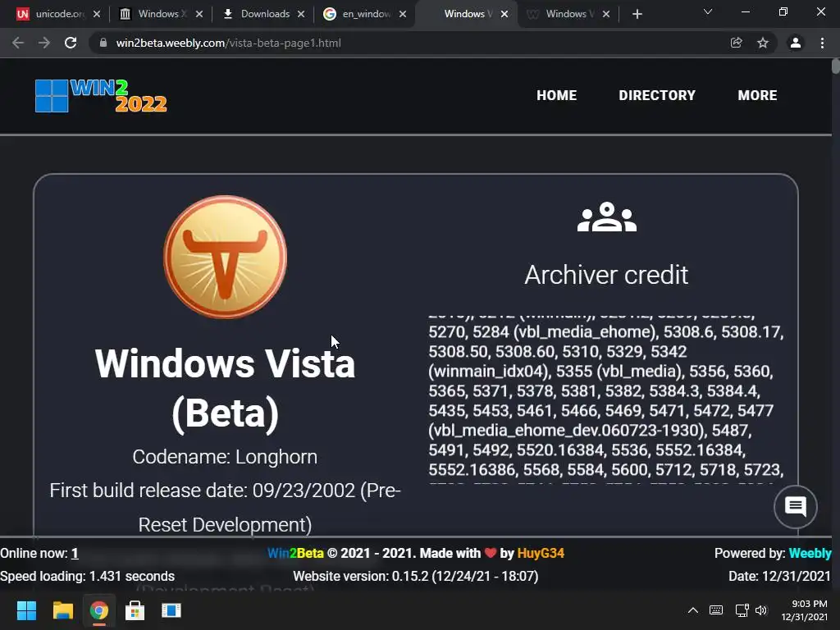Image resolution: width=840 pixels, height=630 pixels.
Task: Open the Windows Start button
Action: 26,610
